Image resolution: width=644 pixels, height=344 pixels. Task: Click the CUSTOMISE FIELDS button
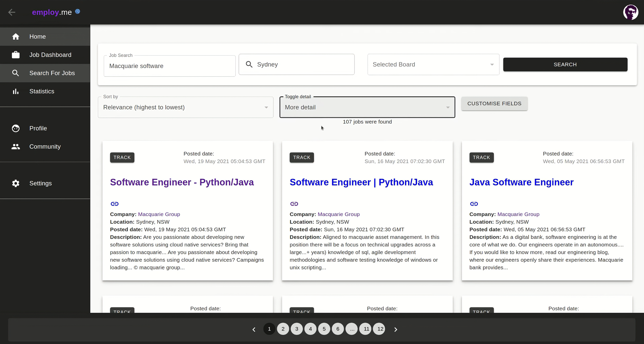point(494,104)
